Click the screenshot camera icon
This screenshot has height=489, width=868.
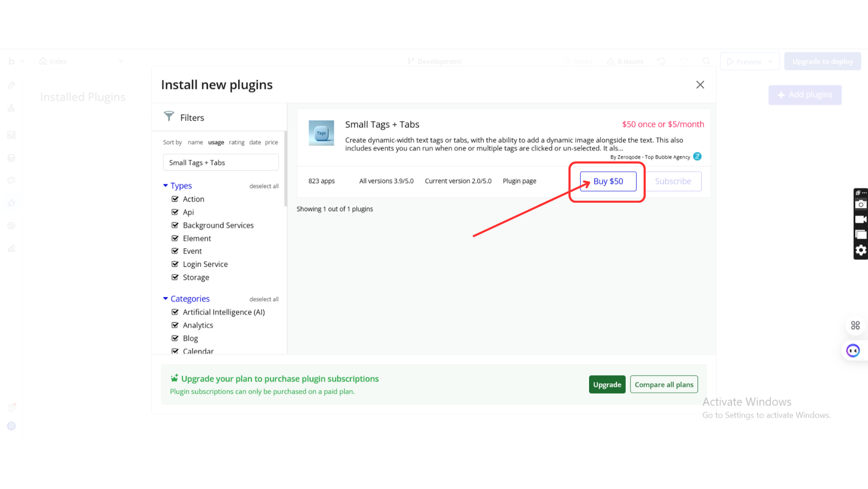861,204
